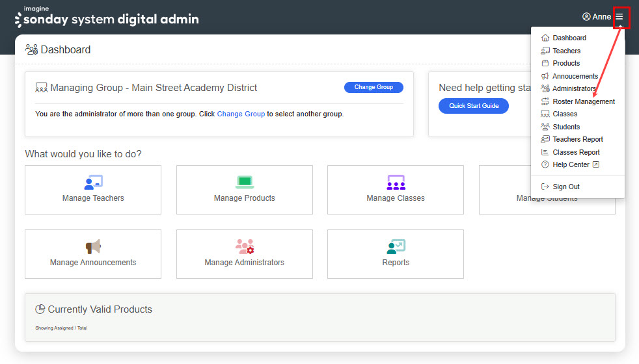Click the Sign Out arrow icon
Viewport: 639px width, 364px height.
pos(545,187)
